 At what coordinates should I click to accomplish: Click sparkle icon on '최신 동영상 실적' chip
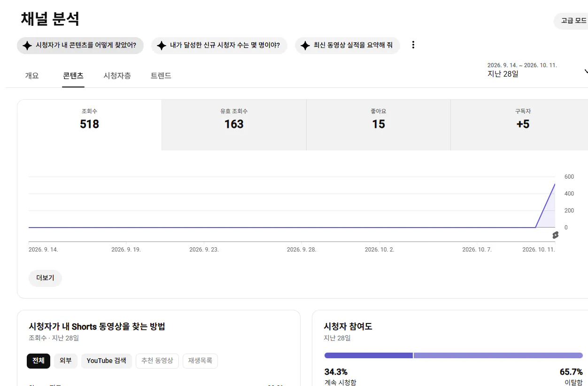coord(305,46)
